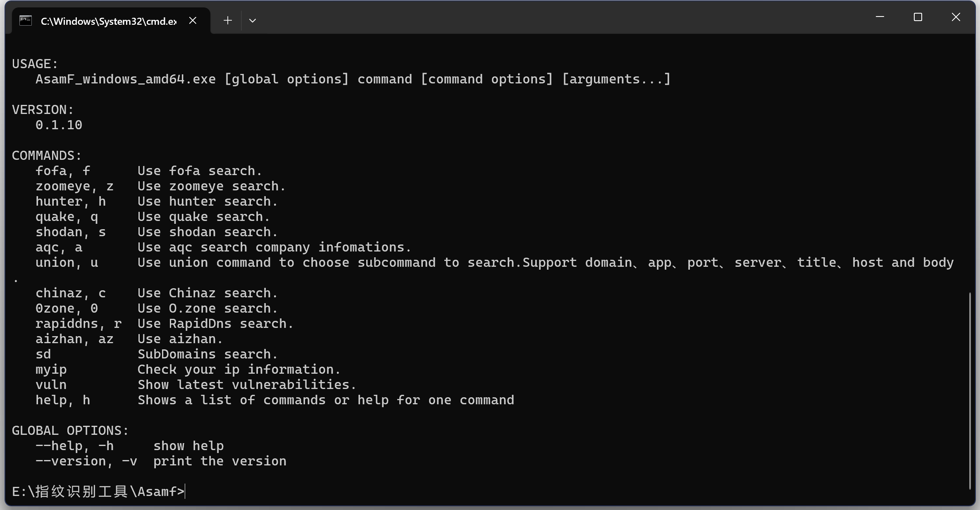Close the cmd.exe terminal tab
The width and height of the screenshot is (980, 510).
tap(193, 21)
